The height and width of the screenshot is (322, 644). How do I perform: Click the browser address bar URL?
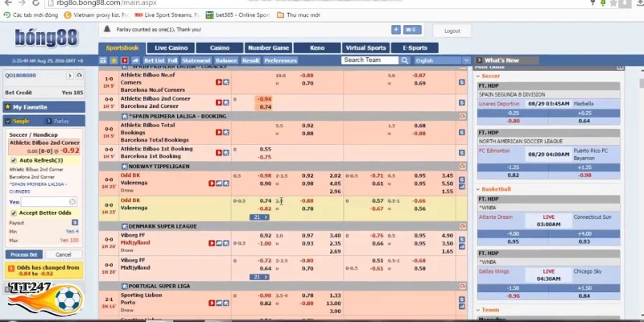[107, 3]
